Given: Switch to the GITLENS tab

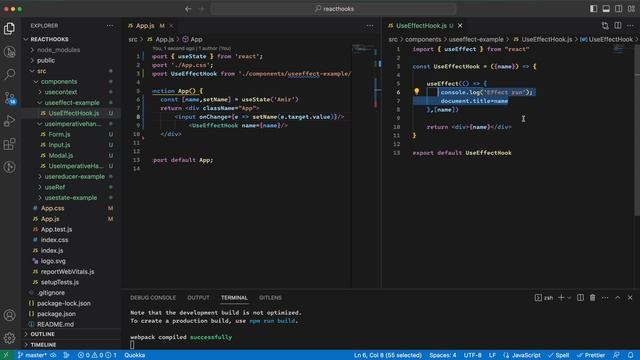Looking at the screenshot, I should point(270,298).
